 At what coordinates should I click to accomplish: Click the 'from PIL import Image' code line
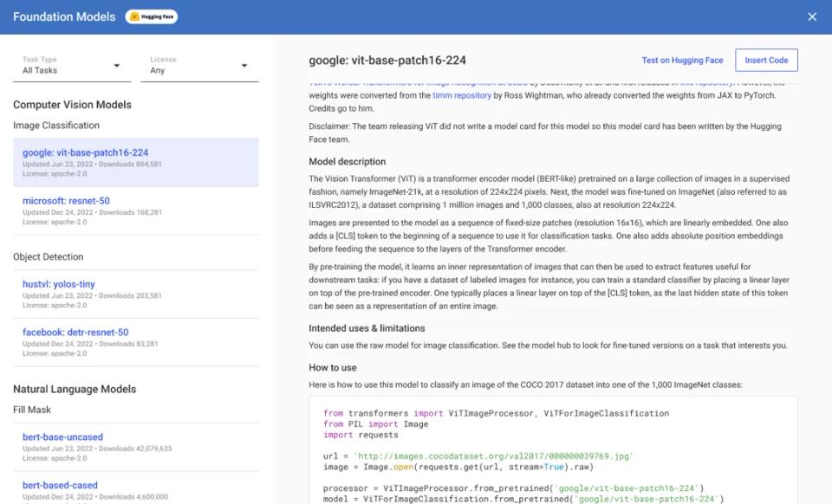point(375,424)
